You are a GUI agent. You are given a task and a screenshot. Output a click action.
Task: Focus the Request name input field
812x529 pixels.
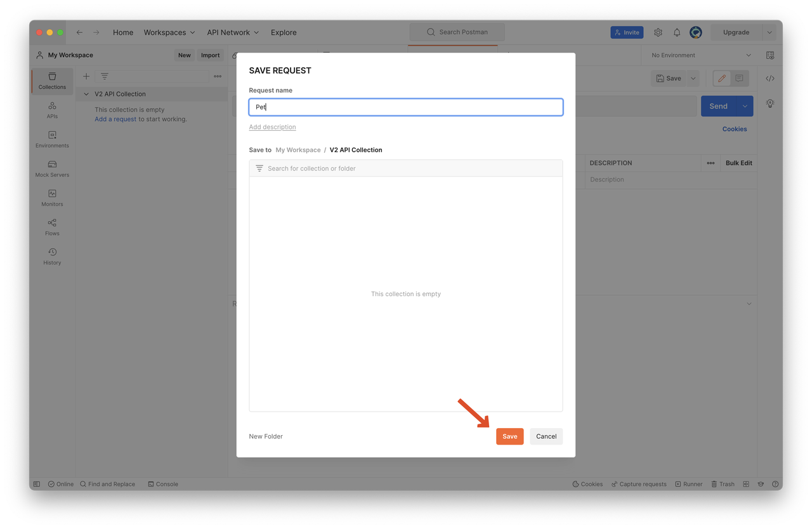coord(406,107)
